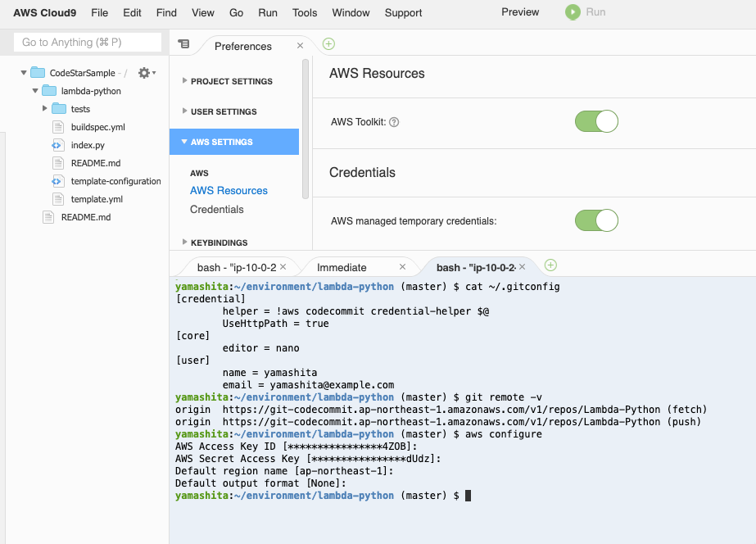Open template.yml file
Screen dimensions: 756x544
pyautogui.click(x=97, y=199)
